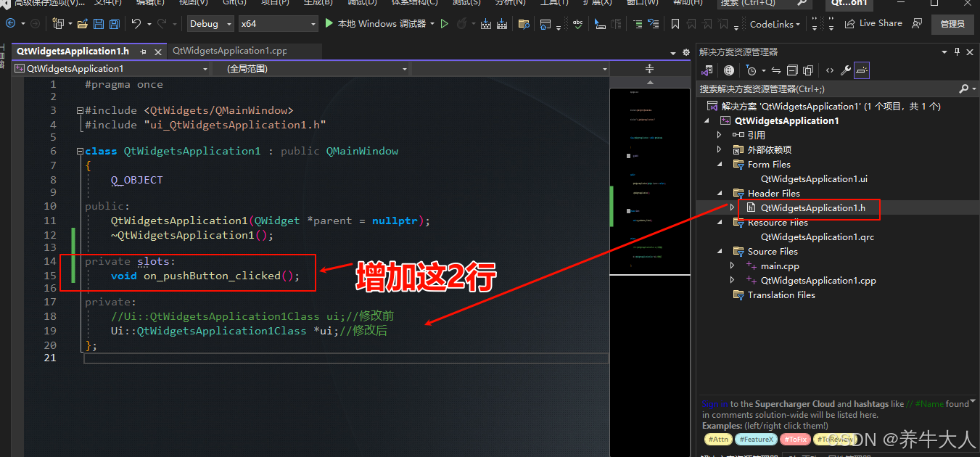Click the pending changes filter clock icon
This screenshot has width=980, height=457.
[751, 70]
